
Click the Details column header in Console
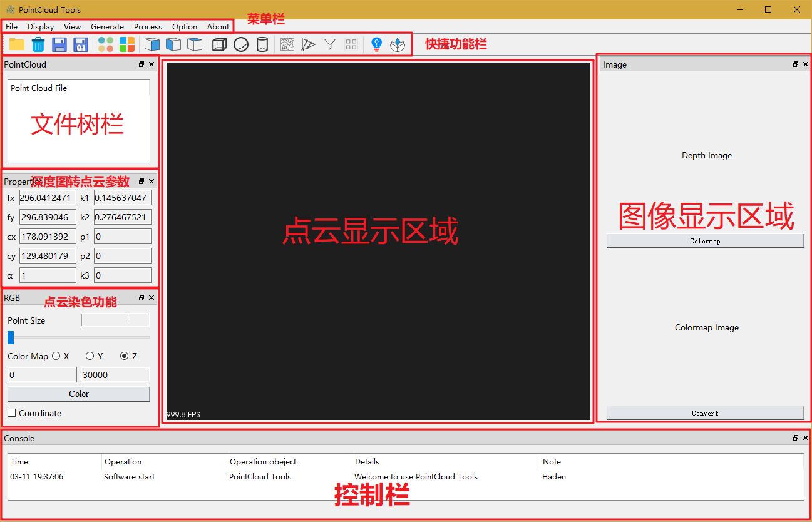pos(446,462)
